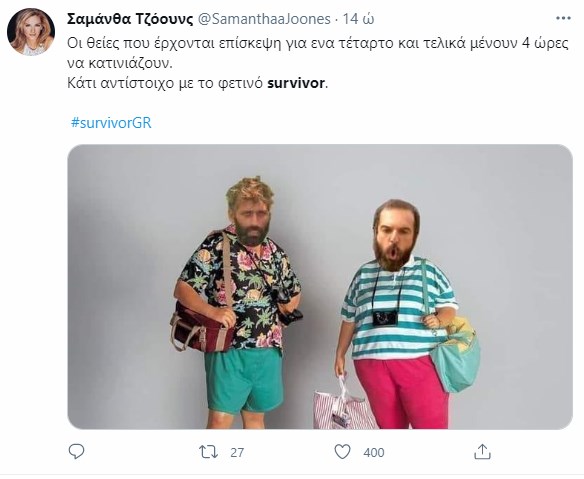Click the retweet count 27
584x479 pixels.
[237, 453]
